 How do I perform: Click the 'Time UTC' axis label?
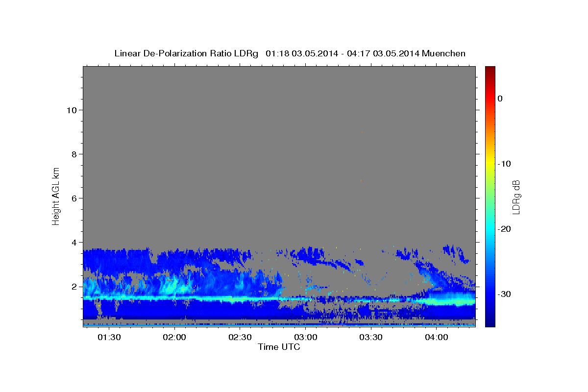[279, 347]
